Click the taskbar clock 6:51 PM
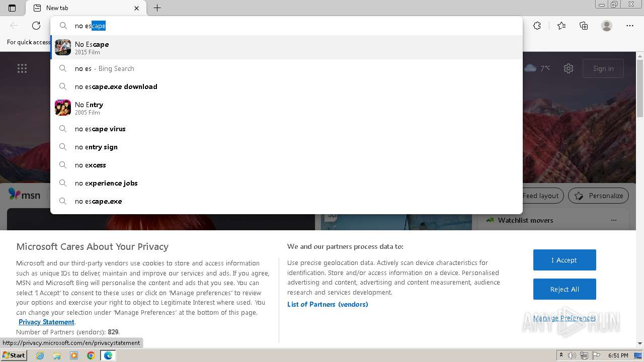Screen dimensions: 644x362 point(618,355)
